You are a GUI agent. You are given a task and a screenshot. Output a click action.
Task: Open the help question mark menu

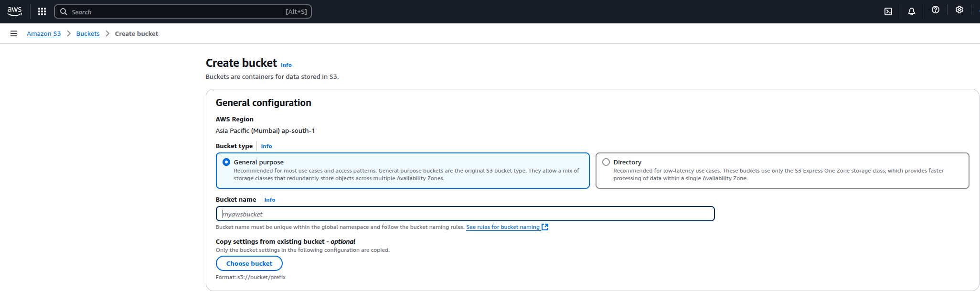coord(936,10)
